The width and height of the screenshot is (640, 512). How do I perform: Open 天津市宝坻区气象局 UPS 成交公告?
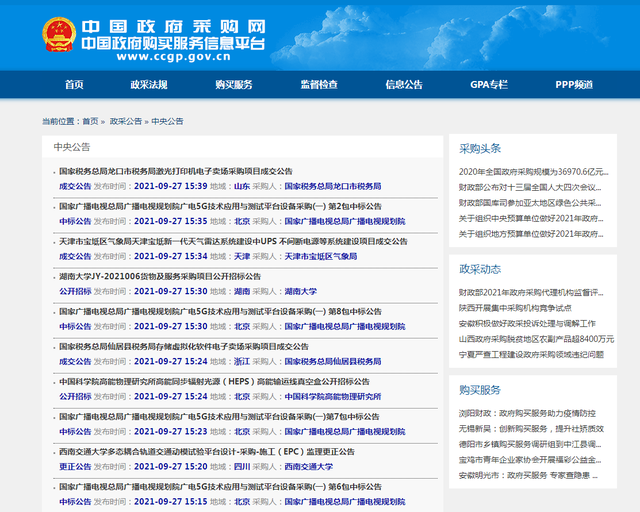click(x=233, y=241)
